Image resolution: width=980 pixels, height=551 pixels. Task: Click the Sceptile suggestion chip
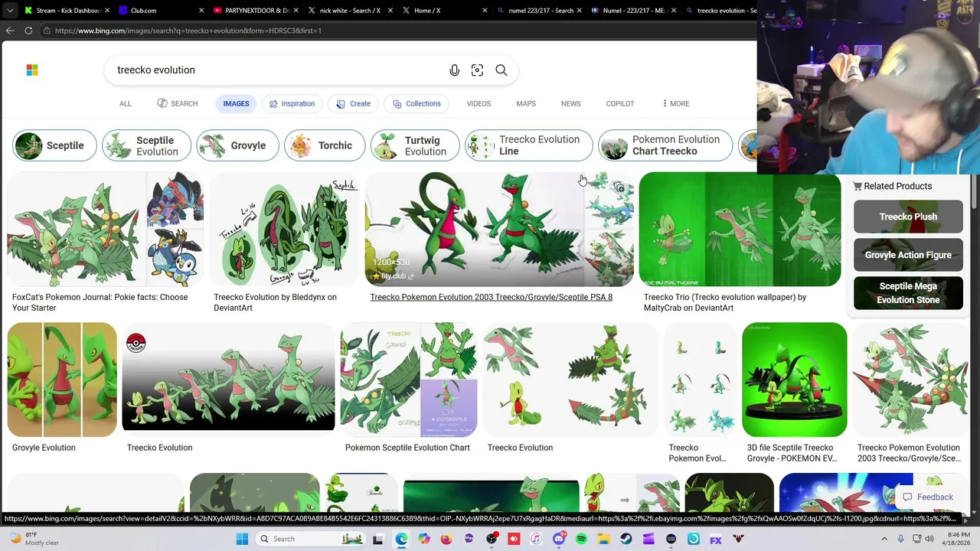[54, 145]
